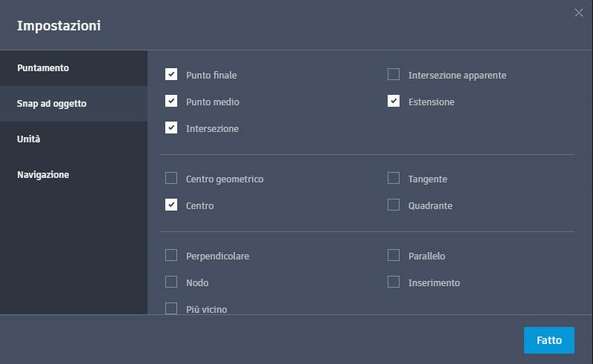Screen dimensions: 593x364
Task: Close the Impostazioni dialog with X
Action: [579, 12]
